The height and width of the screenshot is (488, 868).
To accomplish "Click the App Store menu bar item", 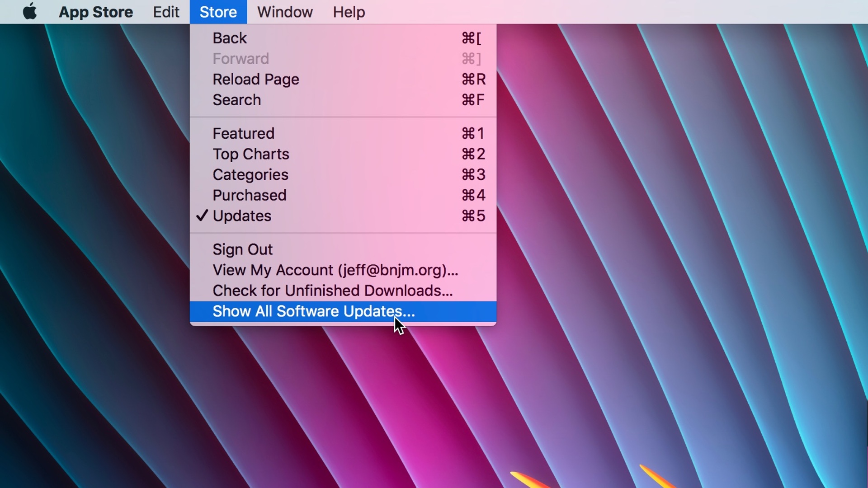I will 96,12.
